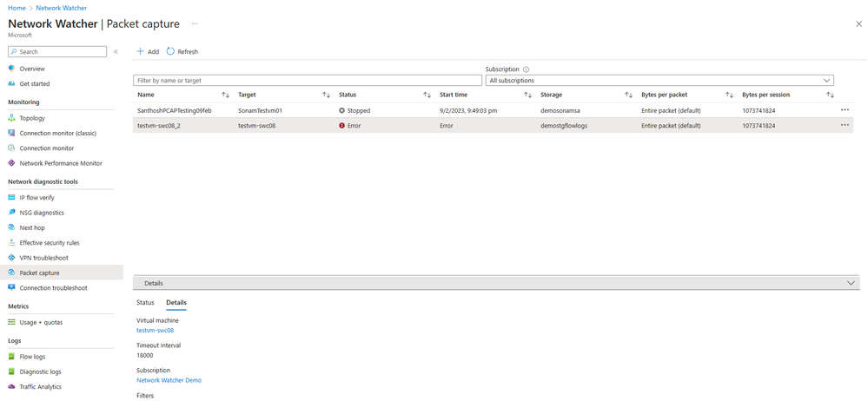The height and width of the screenshot is (401, 868).
Task: Click the Connection monitor (classic) icon
Action: [x=11, y=133]
